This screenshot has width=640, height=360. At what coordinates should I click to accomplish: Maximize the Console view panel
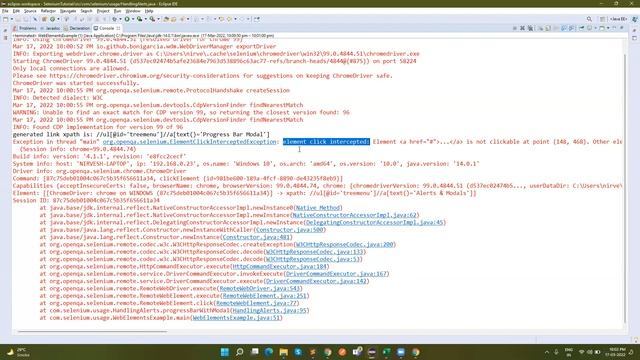click(622, 28)
